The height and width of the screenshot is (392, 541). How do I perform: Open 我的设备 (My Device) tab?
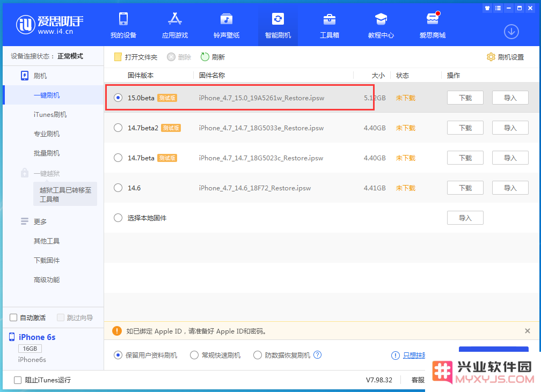(123, 26)
